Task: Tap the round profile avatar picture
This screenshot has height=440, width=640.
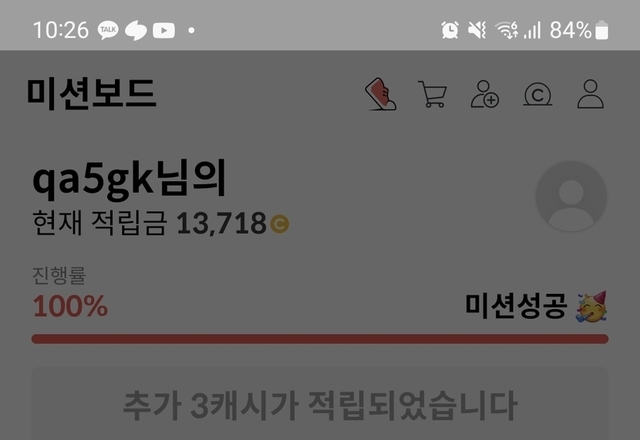Action: click(571, 196)
